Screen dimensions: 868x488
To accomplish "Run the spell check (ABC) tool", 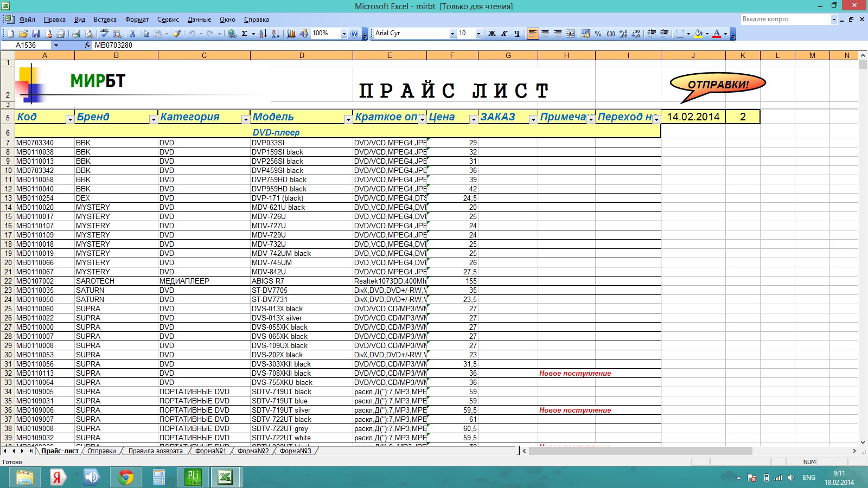I will coord(104,34).
